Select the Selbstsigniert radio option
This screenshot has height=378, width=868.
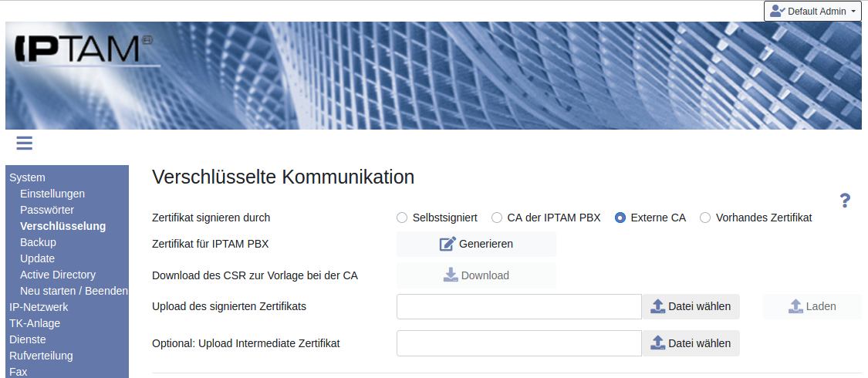[402, 218]
